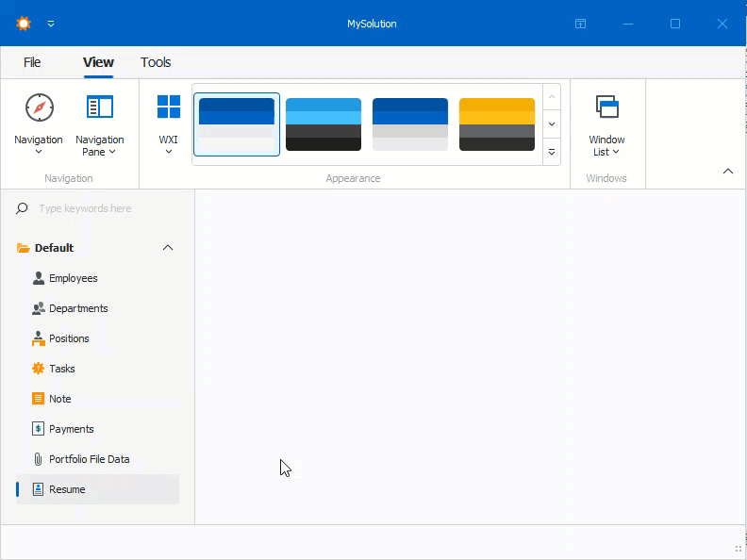Select the light blue and black skin swatch
The width and height of the screenshot is (747, 560).
click(x=324, y=124)
